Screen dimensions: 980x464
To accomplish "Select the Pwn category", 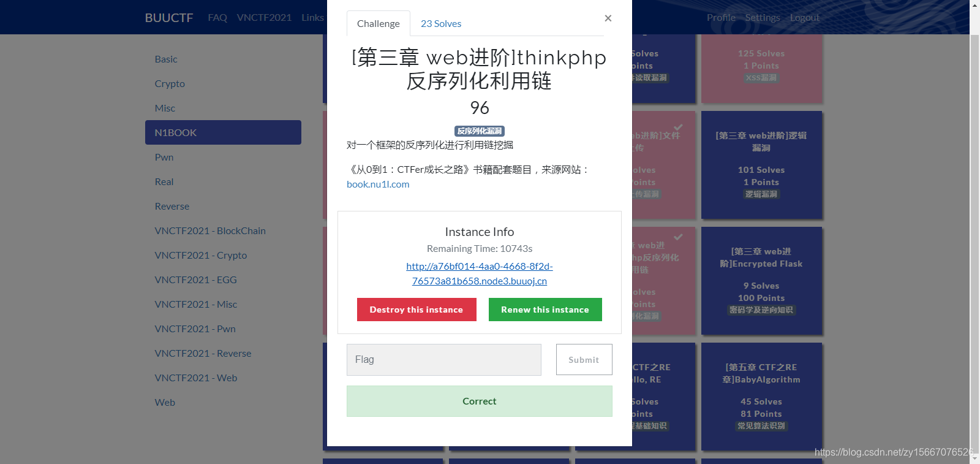I will (x=223, y=157).
